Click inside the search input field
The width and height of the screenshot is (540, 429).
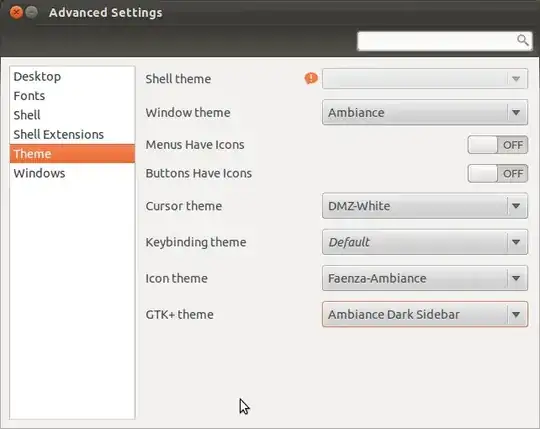[437, 41]
